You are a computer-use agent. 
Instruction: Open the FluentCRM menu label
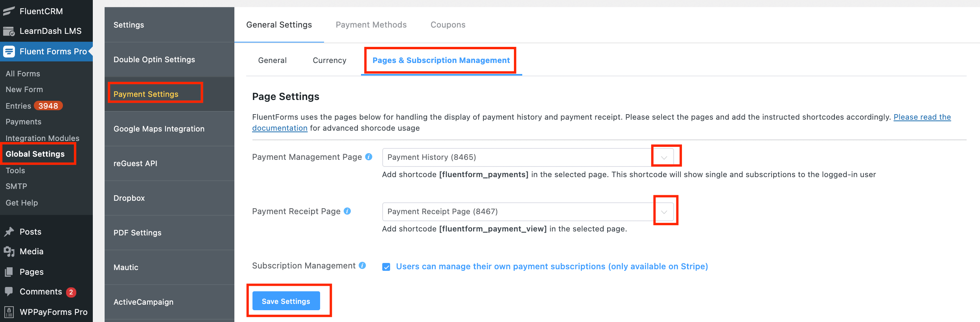pos(41,11)
